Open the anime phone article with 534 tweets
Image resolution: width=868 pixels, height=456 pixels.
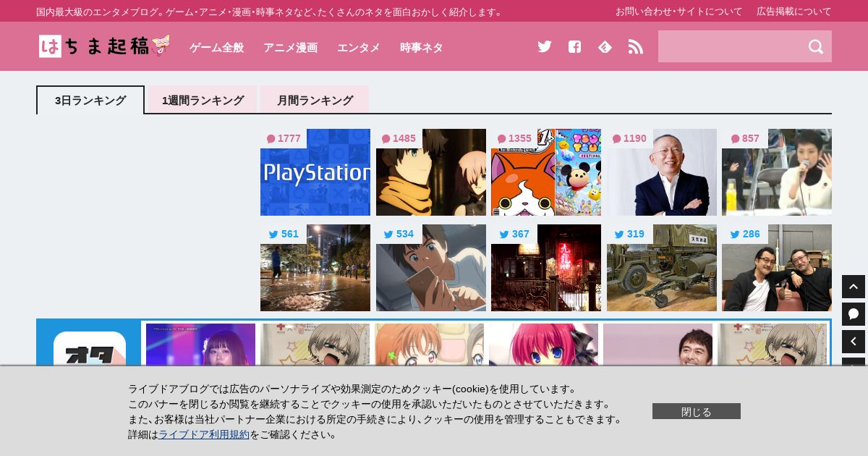click(431, 268)
